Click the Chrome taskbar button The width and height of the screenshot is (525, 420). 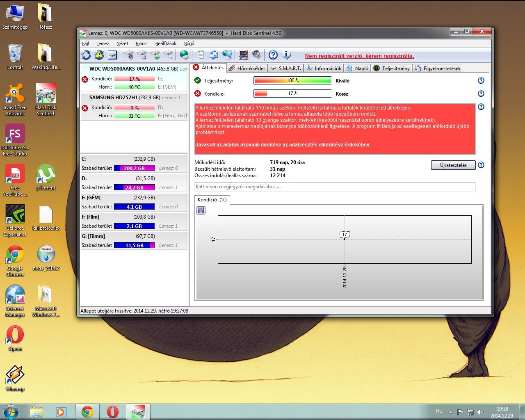pos(87,412)
